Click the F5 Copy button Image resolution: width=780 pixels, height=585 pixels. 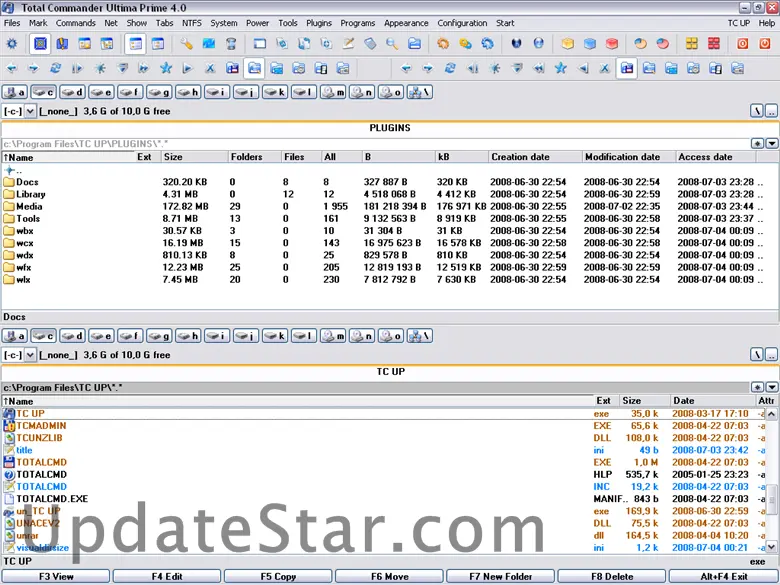pyautogui.click(x=278, y=577)
